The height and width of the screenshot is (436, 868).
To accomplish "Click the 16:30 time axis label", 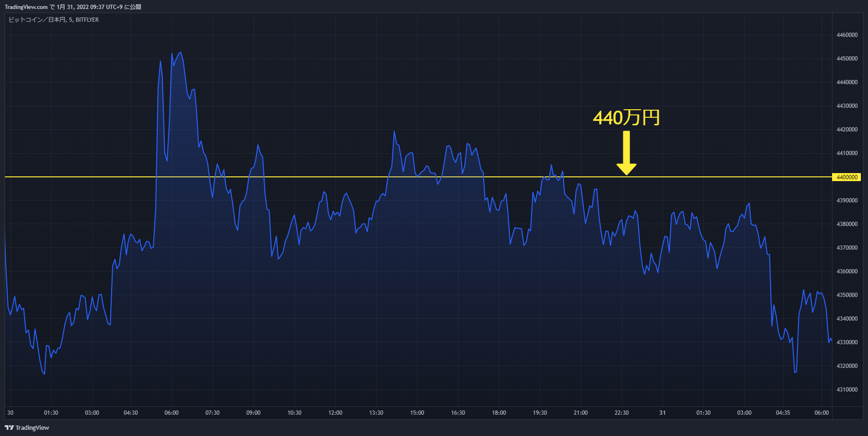I will (x=458, y=413).
